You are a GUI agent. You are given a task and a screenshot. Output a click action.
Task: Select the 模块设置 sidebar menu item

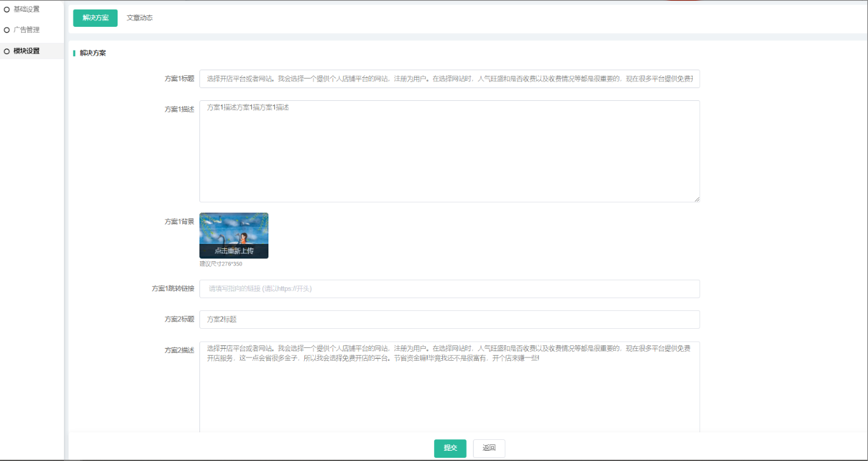click(26, 51)
